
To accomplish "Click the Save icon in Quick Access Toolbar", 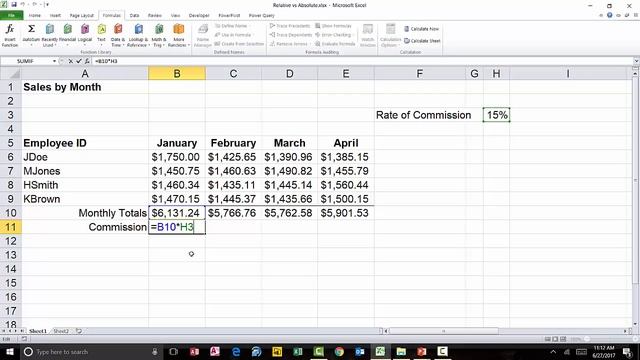I will pos(14,4).
